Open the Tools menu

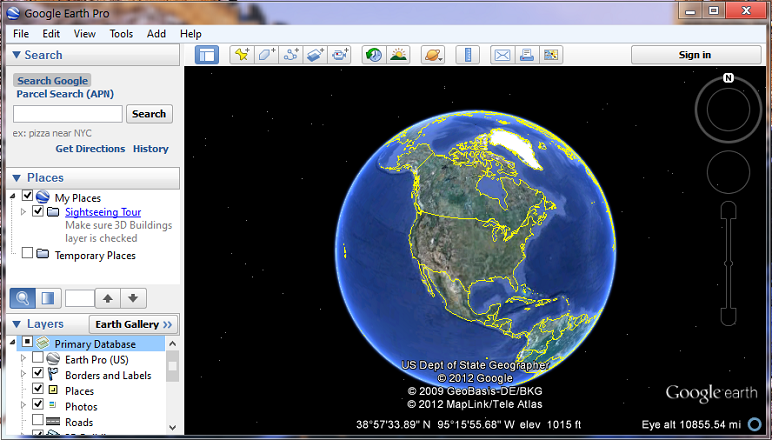tap(121, 33)
